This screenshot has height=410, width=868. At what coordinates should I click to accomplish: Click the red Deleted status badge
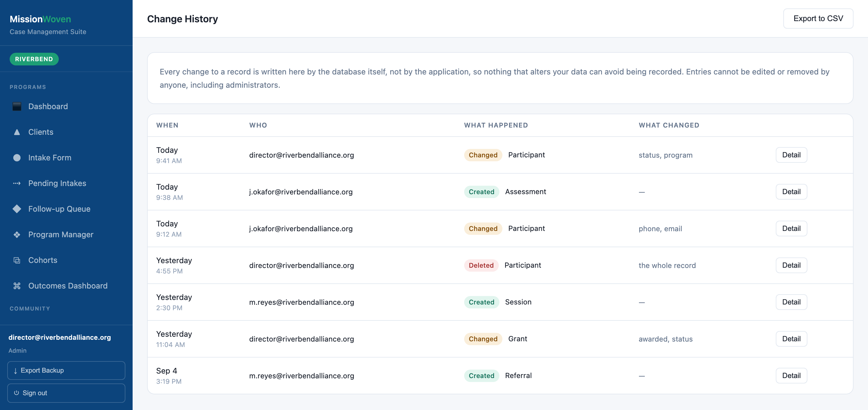click(481, 265)
